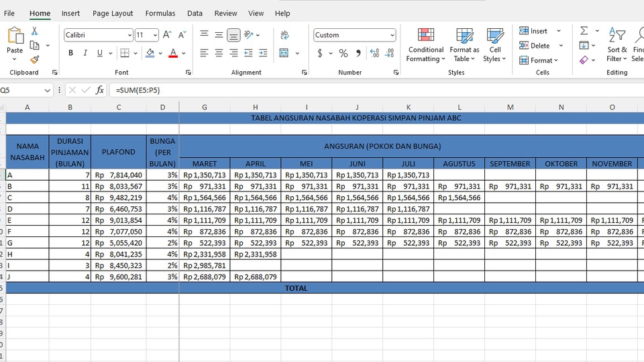This screenshot has width=644, height=362.
Task: Open Conditional Formatting menu
Action: (426, 45)
